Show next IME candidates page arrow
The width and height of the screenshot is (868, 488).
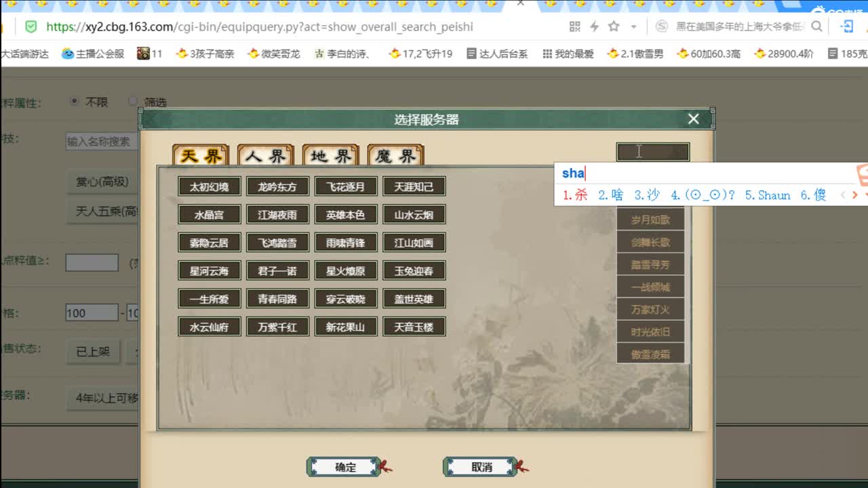click(x=854, y=195)
